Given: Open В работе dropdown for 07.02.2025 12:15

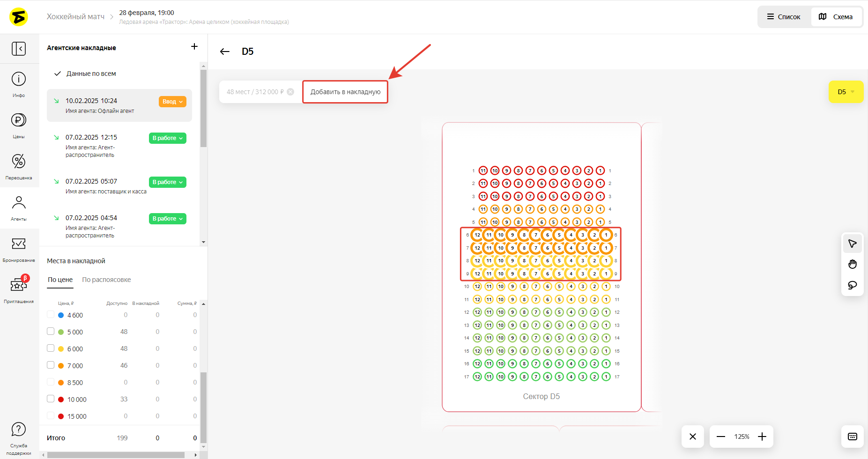Looking at the screenshot, I should click(x=167, y=138).
